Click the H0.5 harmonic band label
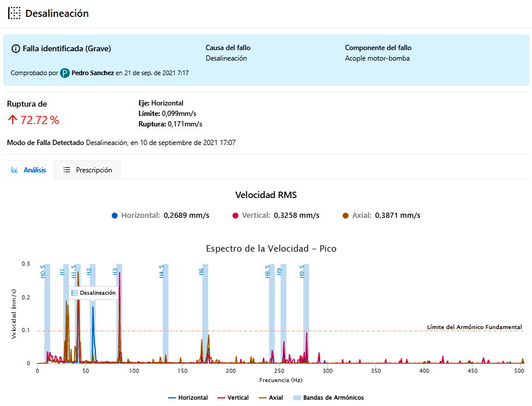This screenshot has width=532, height=406. pyautogui.click(x=42, y=272)
